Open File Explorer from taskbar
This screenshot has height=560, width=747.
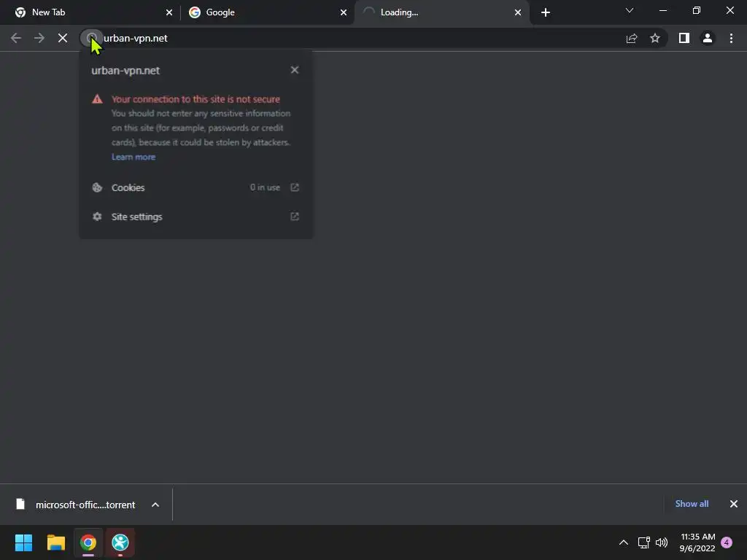pos(55,542)
